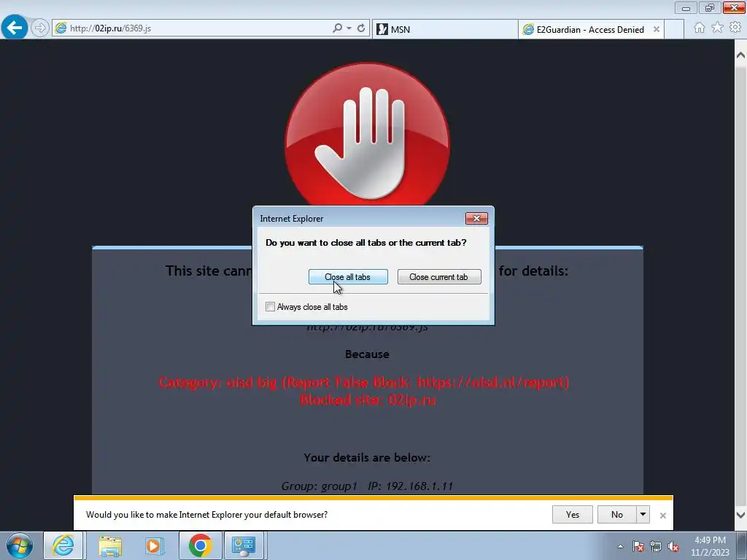The height and width of the screenshot is (560, 747).
Task: Click the 'Category: oisd big' red line
Action: (x=364, y=382)
